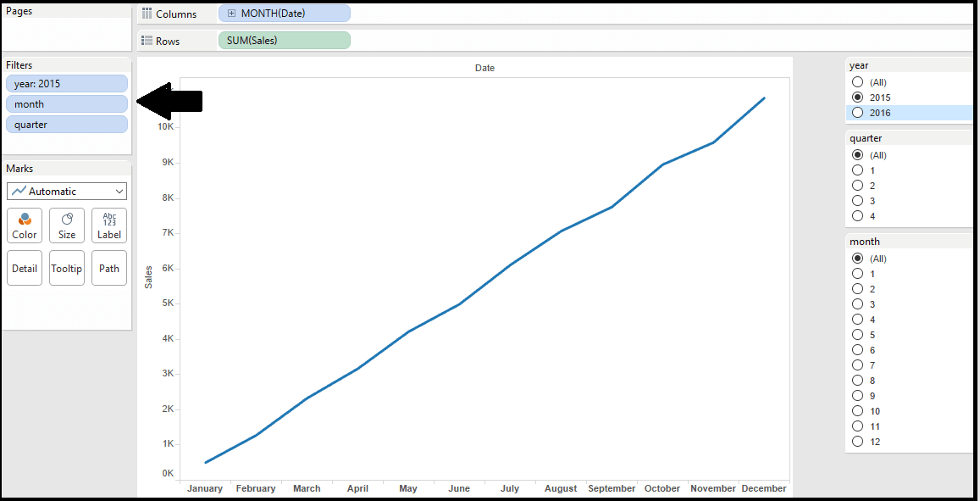Set the quarter filter to (All)

(x=858, y=154)
